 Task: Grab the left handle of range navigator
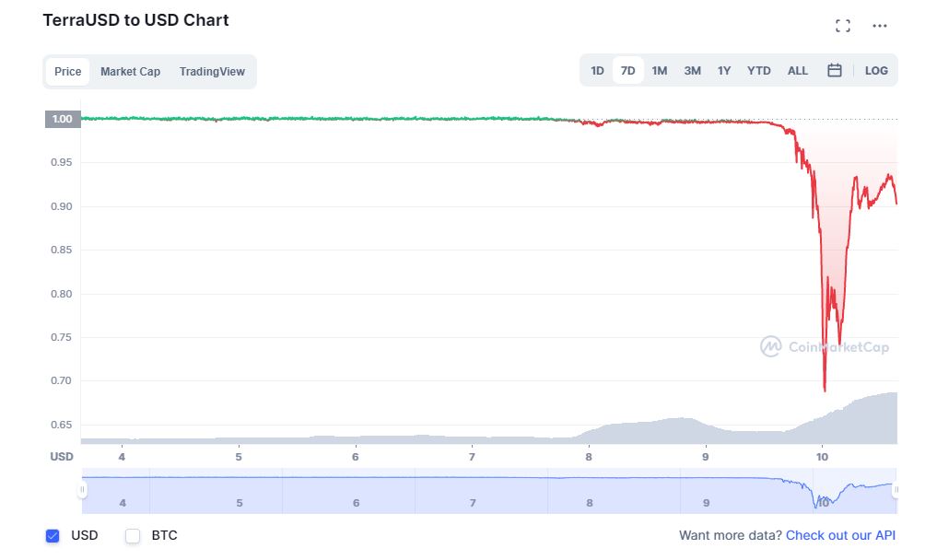(82, 489)
